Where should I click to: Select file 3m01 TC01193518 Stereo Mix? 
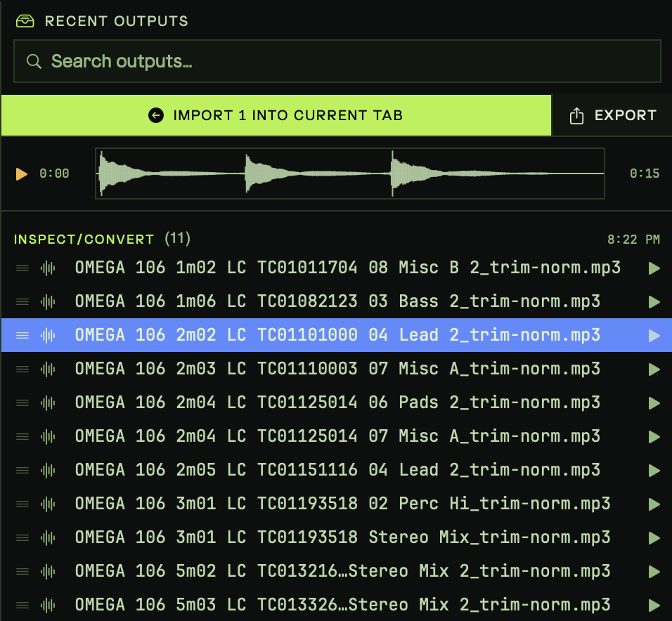(x=342, y=537)
